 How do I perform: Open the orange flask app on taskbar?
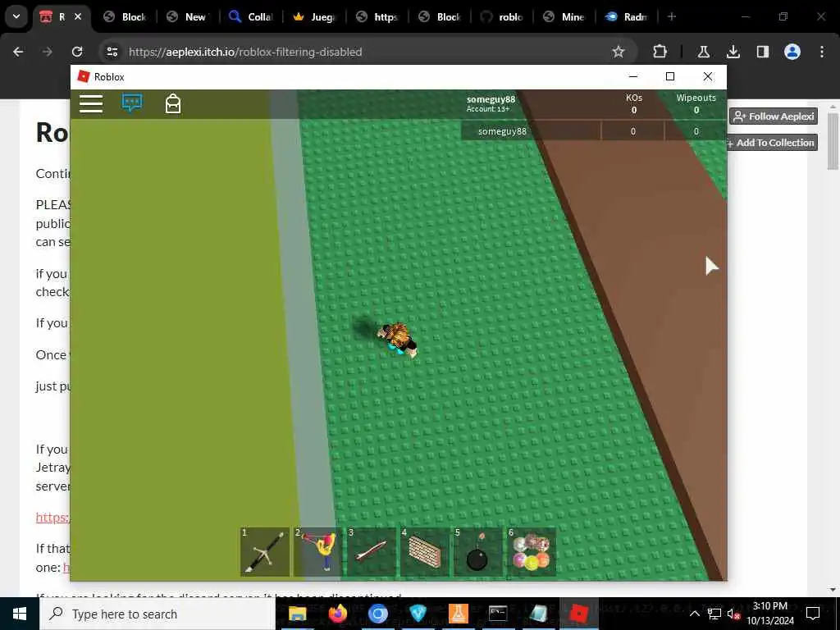458,614
